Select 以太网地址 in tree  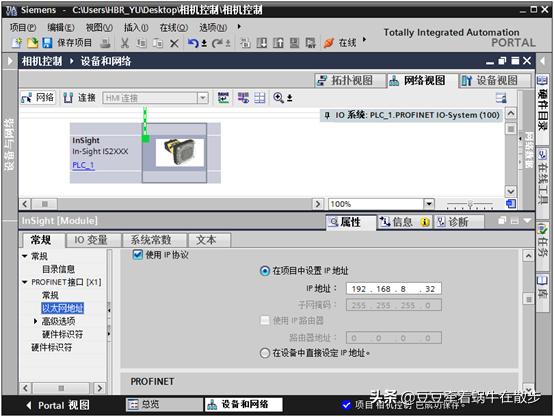tap(62, 308)
